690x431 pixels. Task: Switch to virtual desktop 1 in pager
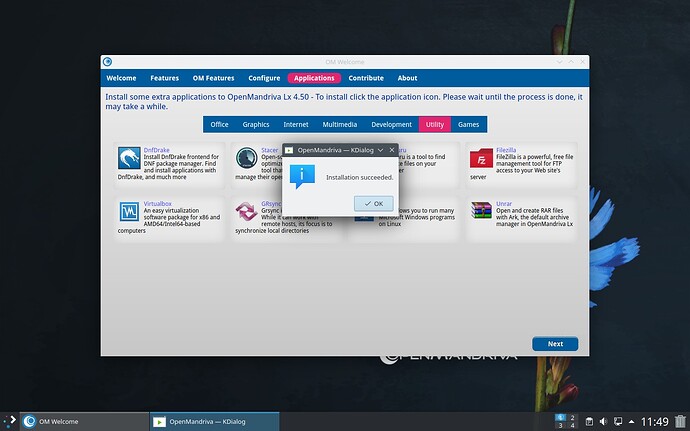[560, 417]
